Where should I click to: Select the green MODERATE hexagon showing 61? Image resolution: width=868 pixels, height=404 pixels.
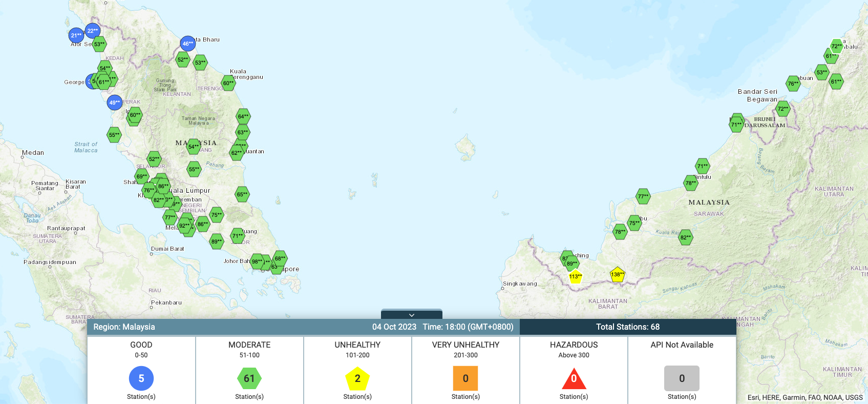pos(249,378)
